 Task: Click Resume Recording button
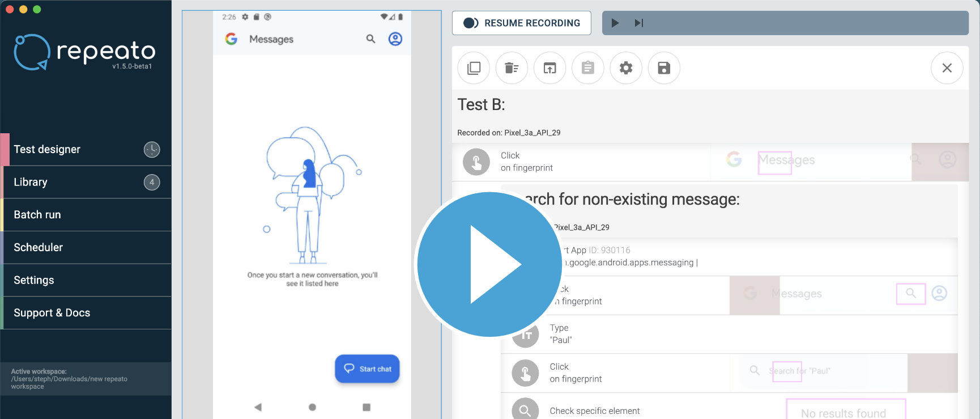click(521, 23)
